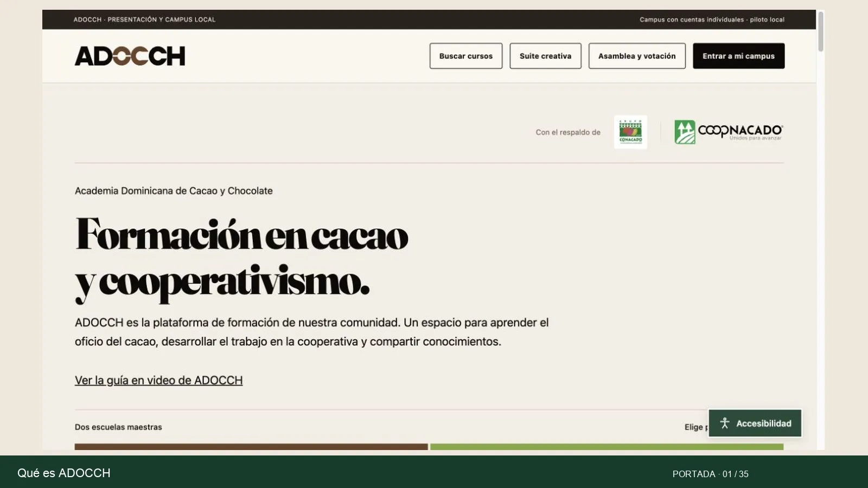This screenshot has width=868, height=488.
Task: Click the brown school card strip
Action: click(251, 447)
